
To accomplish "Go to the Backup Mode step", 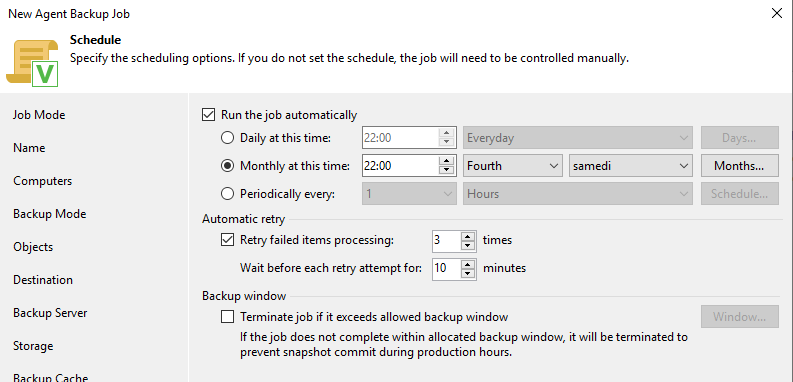I will [x=50, y=214].
